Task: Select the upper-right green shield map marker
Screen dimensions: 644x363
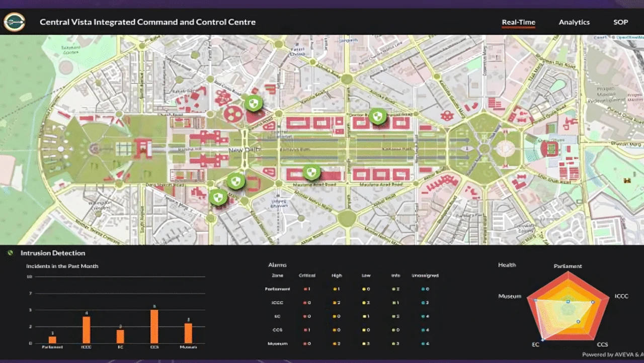Action: point(377,116)
